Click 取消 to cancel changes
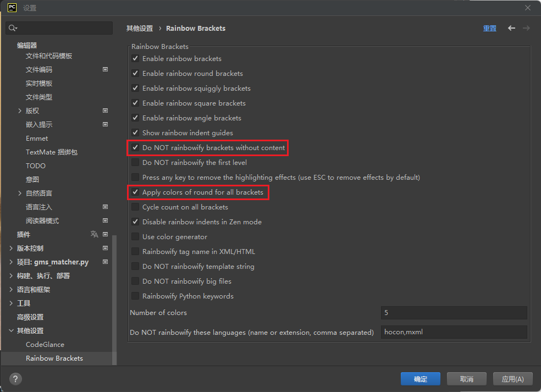541x392 pixels. click(x=466, y=379)
